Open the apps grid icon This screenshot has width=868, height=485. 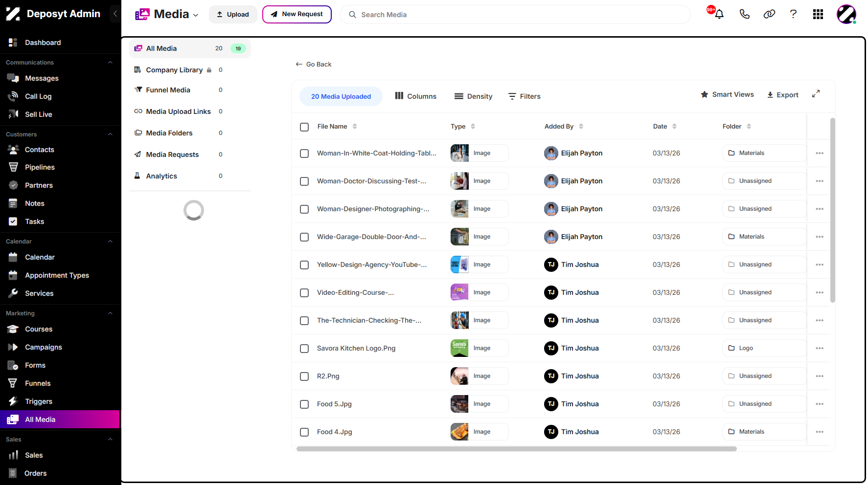coord(818,14)
